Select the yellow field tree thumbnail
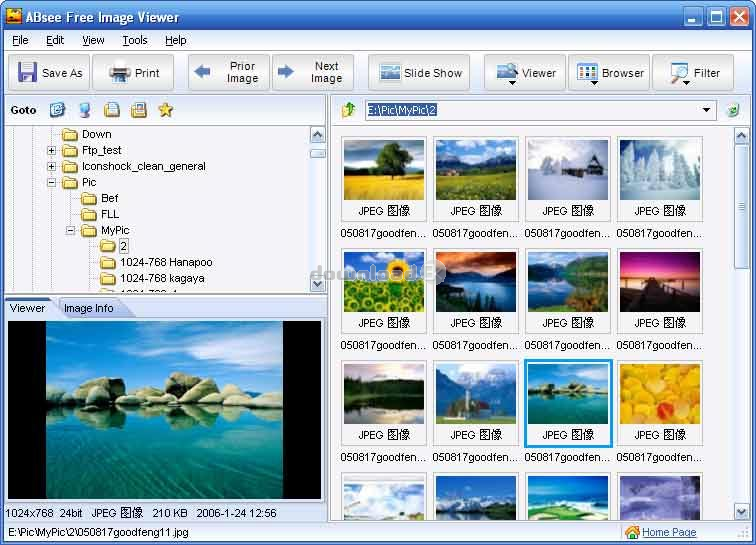Screen dimensions: 756x545 click(x=384, y=170)
